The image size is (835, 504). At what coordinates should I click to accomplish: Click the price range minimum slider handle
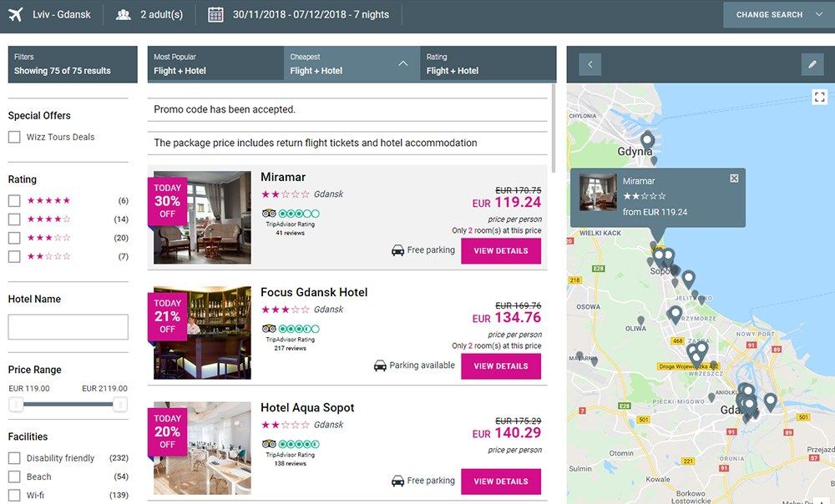[14, 405]
